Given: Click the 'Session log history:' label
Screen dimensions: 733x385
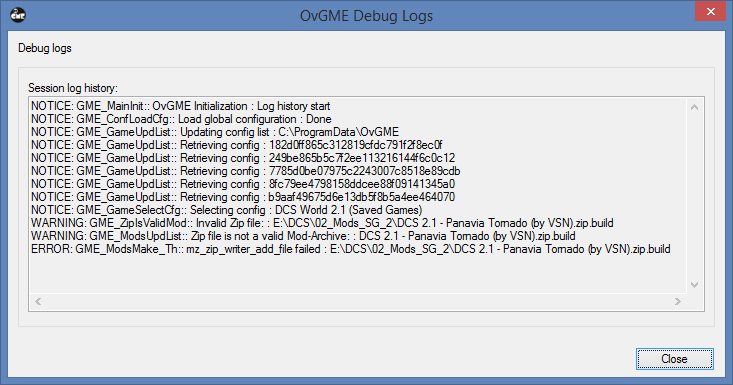Looking at the screenshot, I should [x=73, y=88].
